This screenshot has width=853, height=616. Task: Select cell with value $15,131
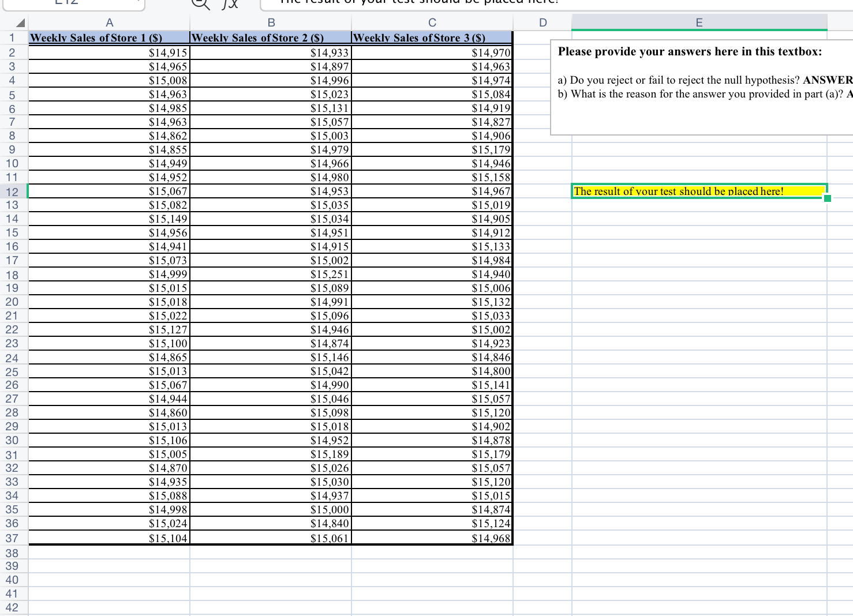tap(271, 108)
